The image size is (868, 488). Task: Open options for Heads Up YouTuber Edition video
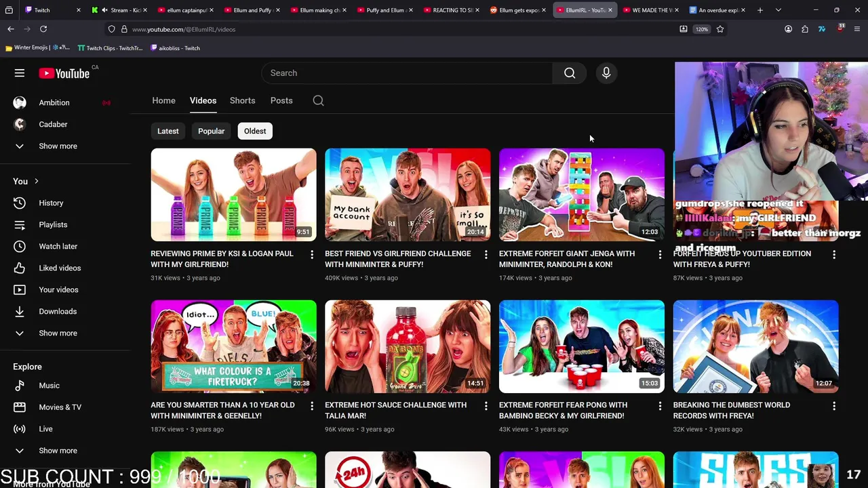coord(834,254)
